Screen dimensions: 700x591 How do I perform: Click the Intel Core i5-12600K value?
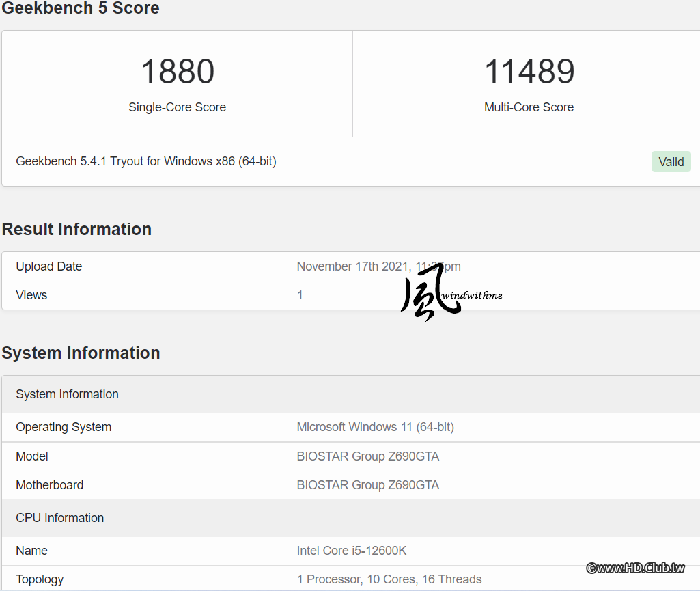(x=352, y=551)
